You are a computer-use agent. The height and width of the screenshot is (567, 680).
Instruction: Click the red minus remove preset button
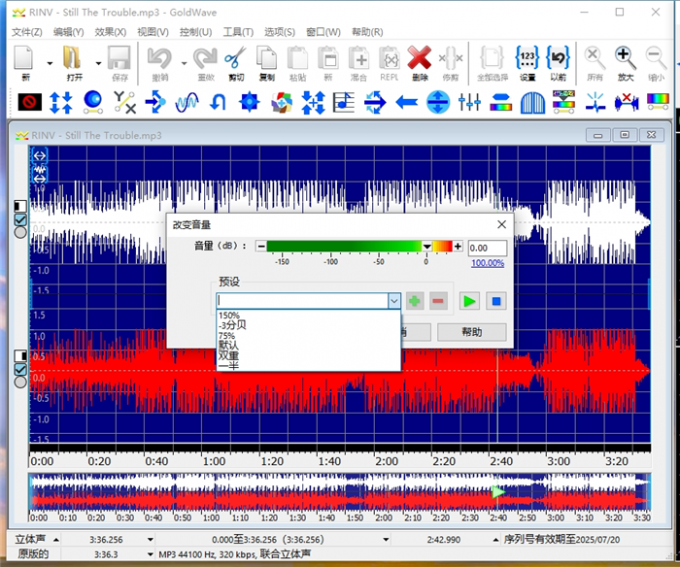(x=438, y=301)
